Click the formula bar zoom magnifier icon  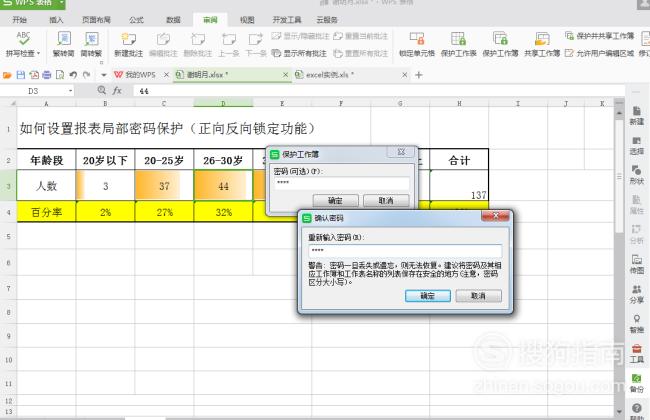[102, 90]
